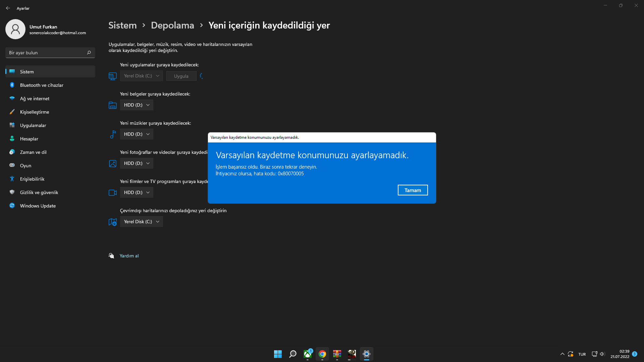Open Kişiselleştirme settings page
Image resolution: width=644 pixels, height=362 pixels.
[x=35, y=112]
